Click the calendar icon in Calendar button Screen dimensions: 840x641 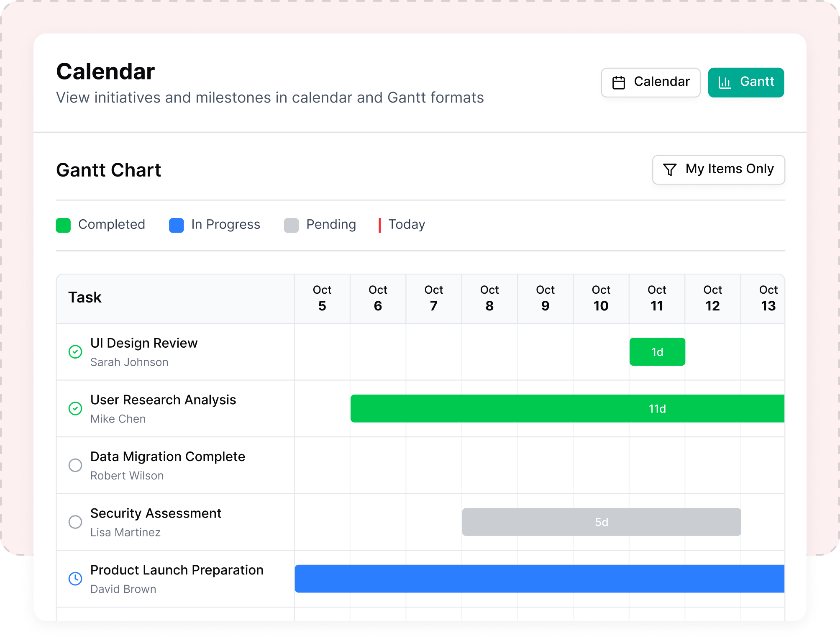(619, 82)
